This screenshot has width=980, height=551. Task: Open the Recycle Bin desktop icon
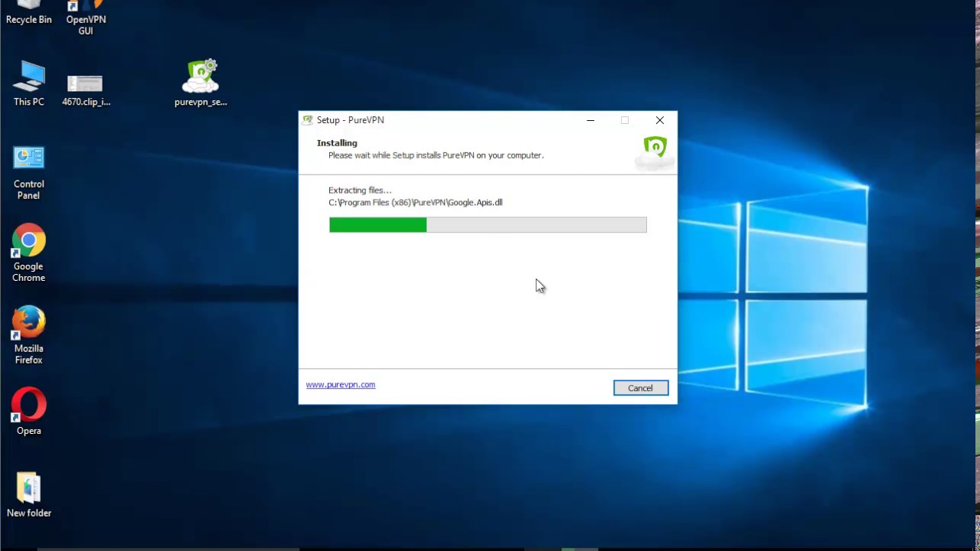[x=28, y=13]
